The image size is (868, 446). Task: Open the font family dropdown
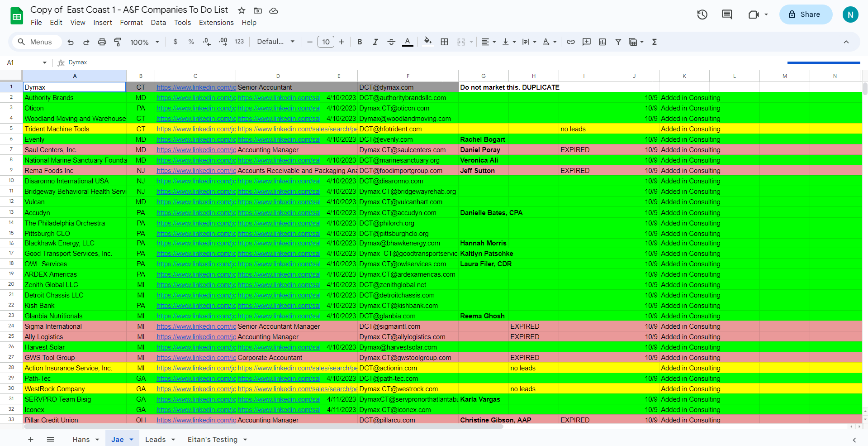click(276, 42)
